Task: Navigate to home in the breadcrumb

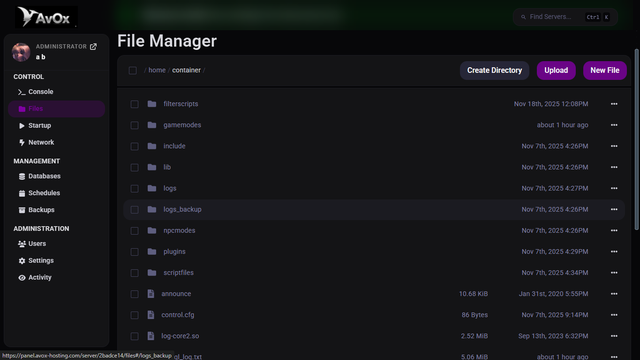Action: tap(157, 70)
